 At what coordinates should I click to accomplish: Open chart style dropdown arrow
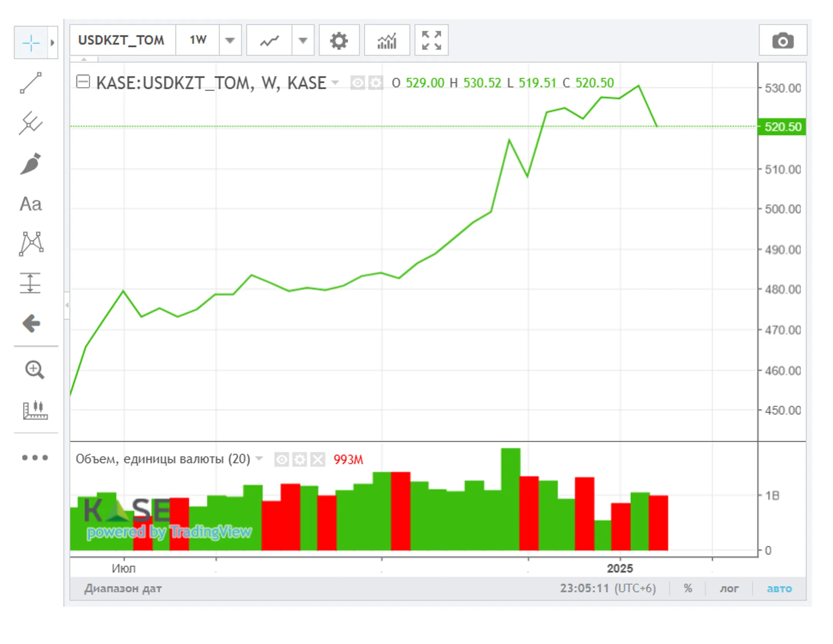point(303,40)
